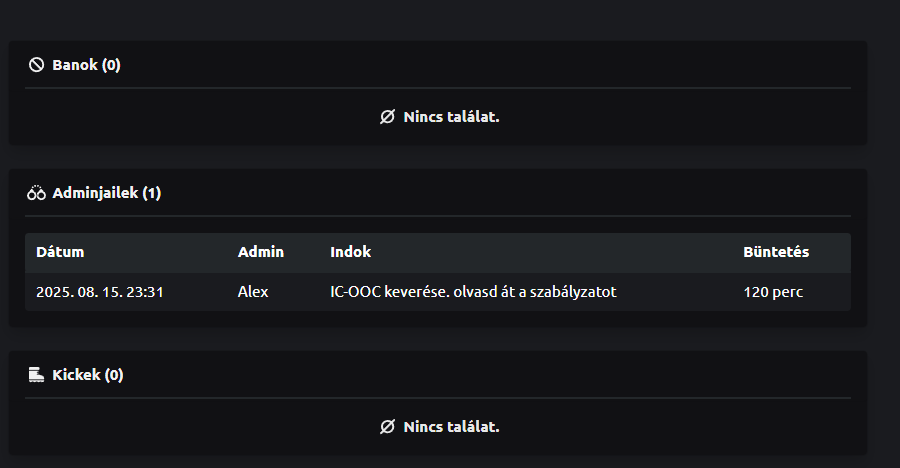Click the Indok column header
This screenshot has height=468, width=900.
[x=351, y=252]
